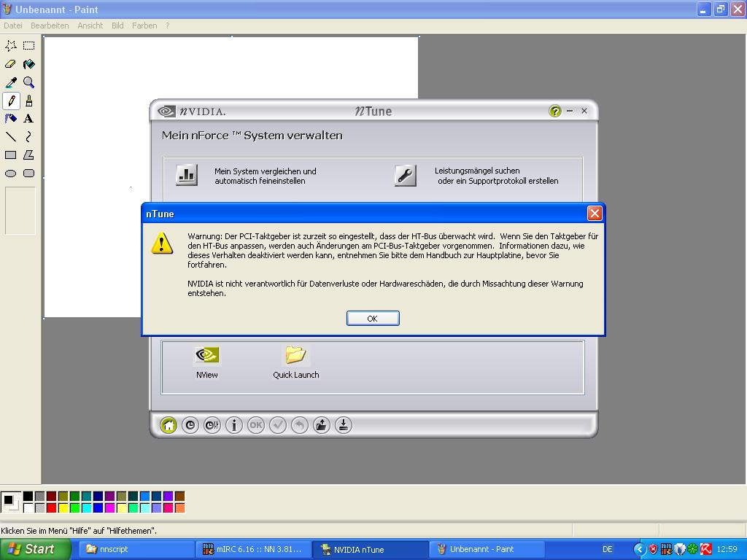Switch to Unbenannt - Paint taskbar button
This screenshot has width=747, height=560.
(487, 549)
